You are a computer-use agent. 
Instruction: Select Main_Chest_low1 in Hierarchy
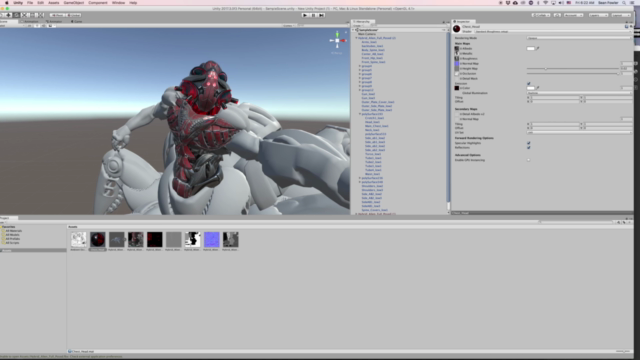point(376,126)
